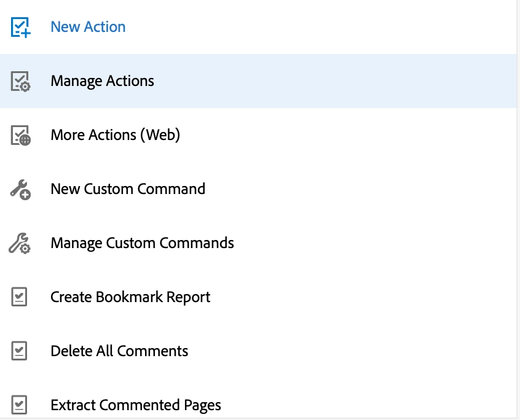Run the Create Bookmark Report action
The width and height of the screenshot is (520, 420).
pyautogui.click(x=130, y=297)
